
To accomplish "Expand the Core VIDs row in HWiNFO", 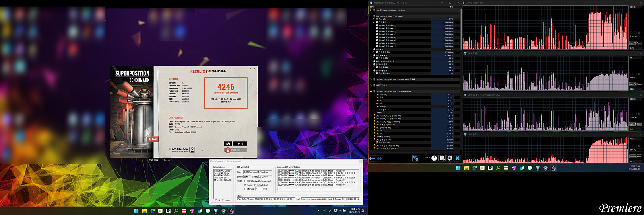I will pyautogui.click(x=374, y=19).
